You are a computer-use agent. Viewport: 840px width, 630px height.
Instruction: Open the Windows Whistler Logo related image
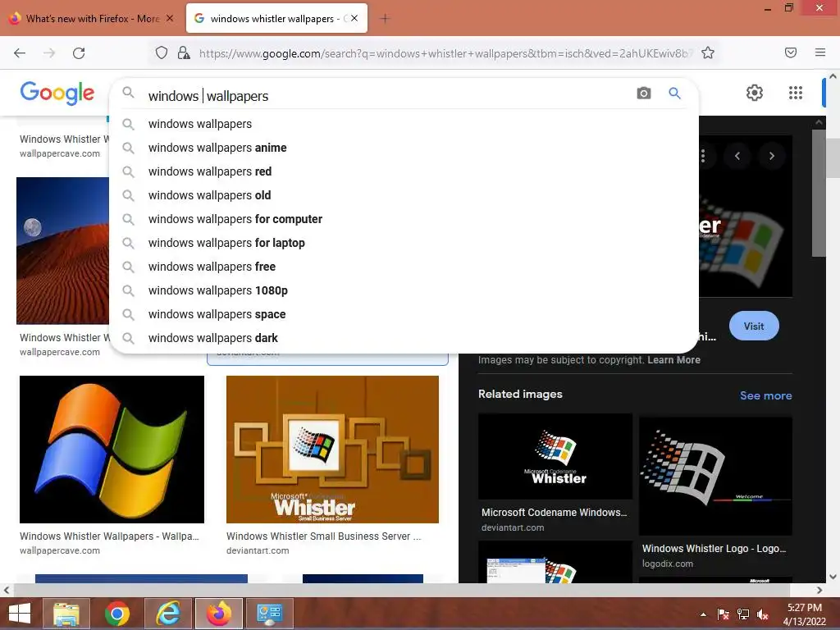(x=715, y=476)
